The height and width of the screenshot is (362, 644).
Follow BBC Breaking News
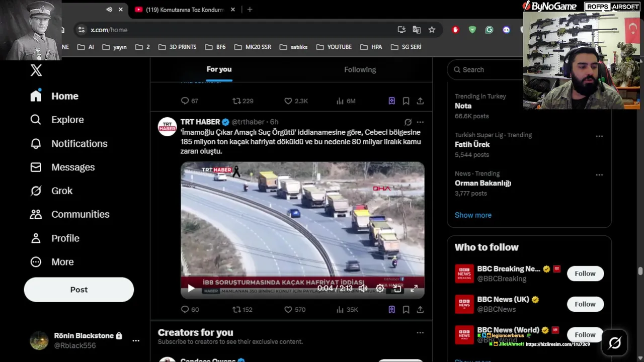tap(585, 274)
